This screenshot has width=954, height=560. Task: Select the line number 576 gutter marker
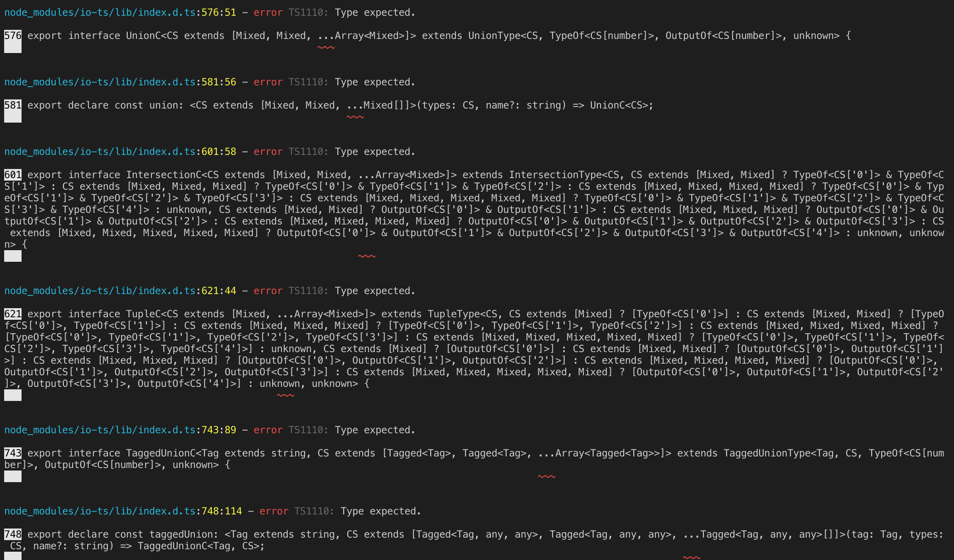click(12, 36)
